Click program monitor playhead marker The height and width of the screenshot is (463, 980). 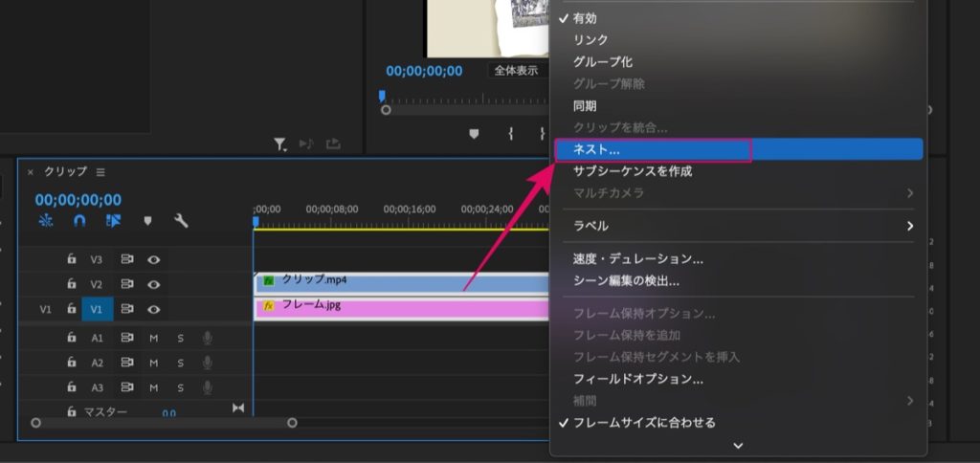coord(382,96)
